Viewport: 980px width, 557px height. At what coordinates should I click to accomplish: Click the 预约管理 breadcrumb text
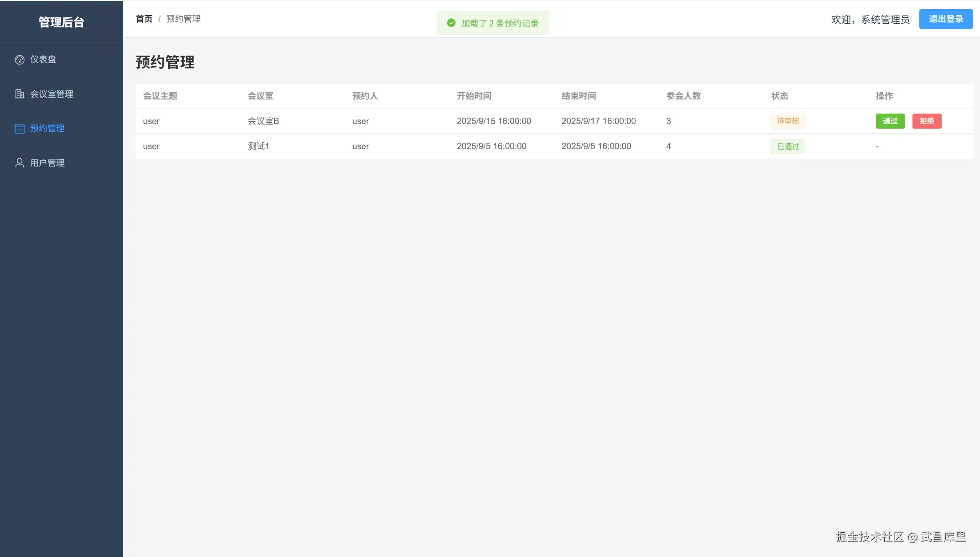183,19
